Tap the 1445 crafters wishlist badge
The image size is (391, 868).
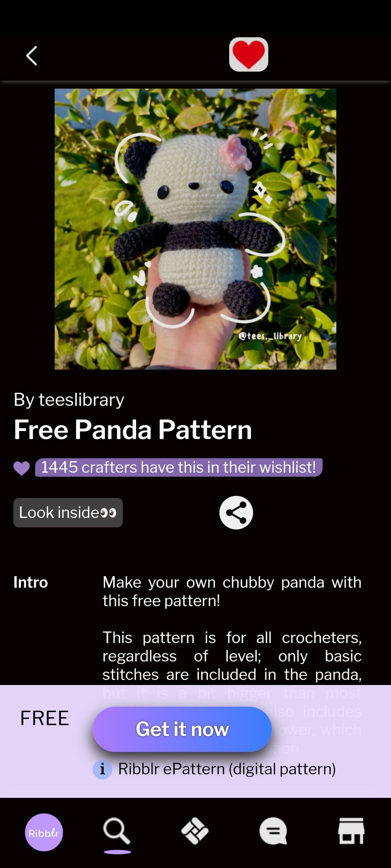[178, 467]
